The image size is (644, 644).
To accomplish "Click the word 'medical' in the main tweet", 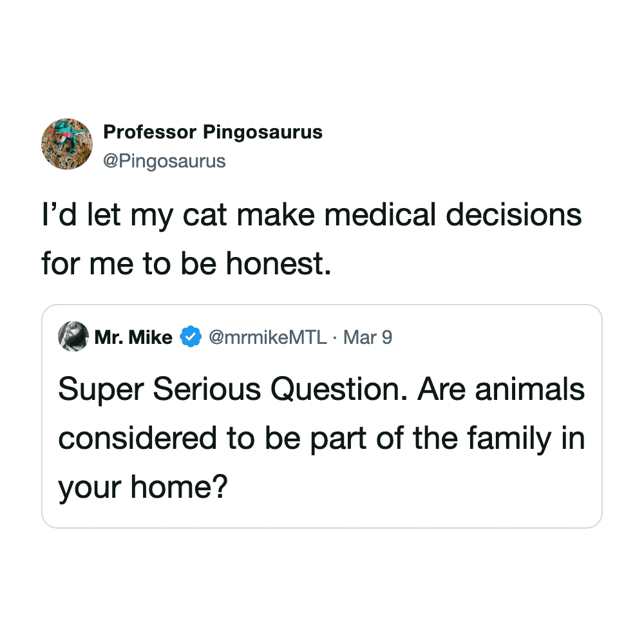I will [x=384, y=214].
